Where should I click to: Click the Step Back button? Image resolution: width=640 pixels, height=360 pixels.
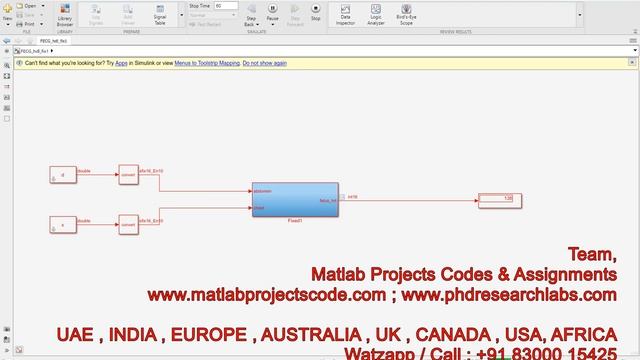251,11
